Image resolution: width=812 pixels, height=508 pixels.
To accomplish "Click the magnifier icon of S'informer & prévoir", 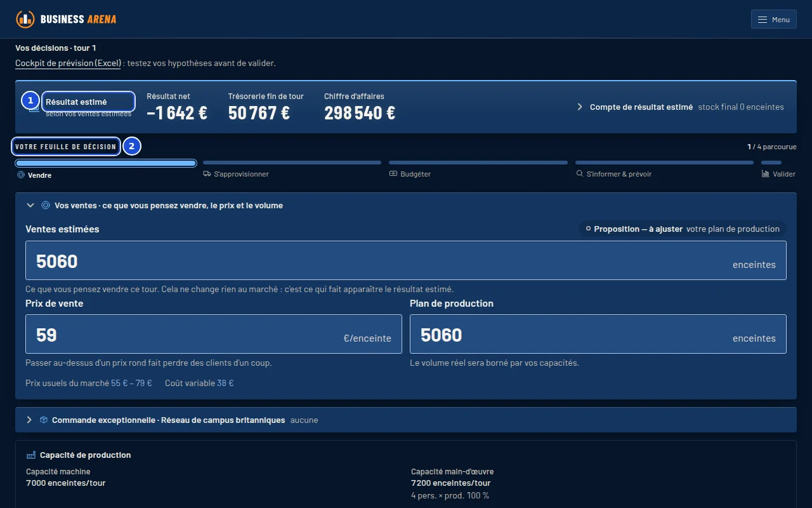I will tap(579, 174).
